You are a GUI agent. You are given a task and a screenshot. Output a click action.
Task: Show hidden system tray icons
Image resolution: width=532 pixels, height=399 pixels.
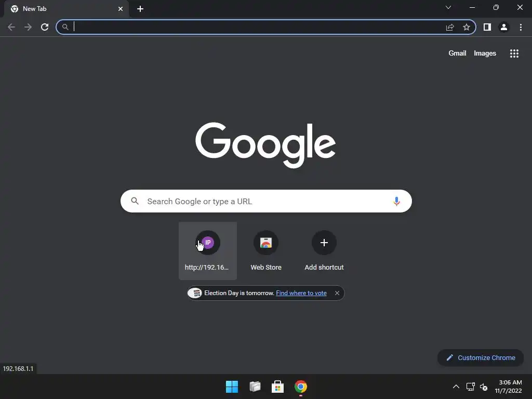tap(456, 387)
